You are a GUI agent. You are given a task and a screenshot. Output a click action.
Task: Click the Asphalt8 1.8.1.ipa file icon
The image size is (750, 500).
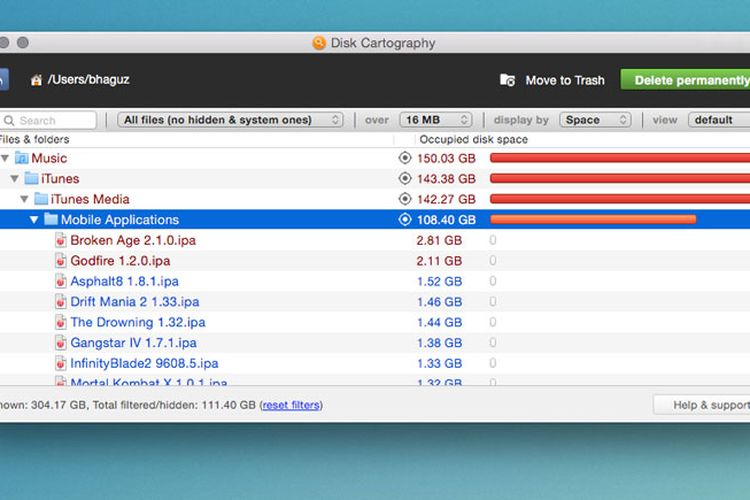[x=60, y=281]
